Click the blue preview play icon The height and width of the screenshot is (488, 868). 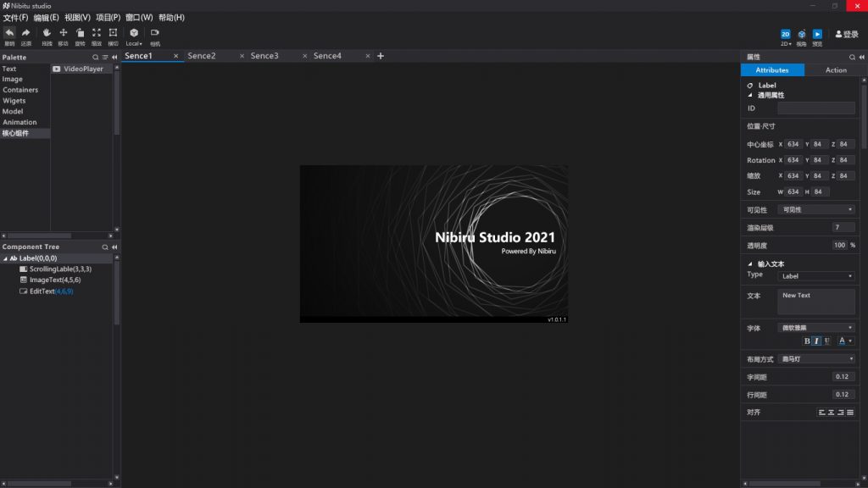(817, 34)
